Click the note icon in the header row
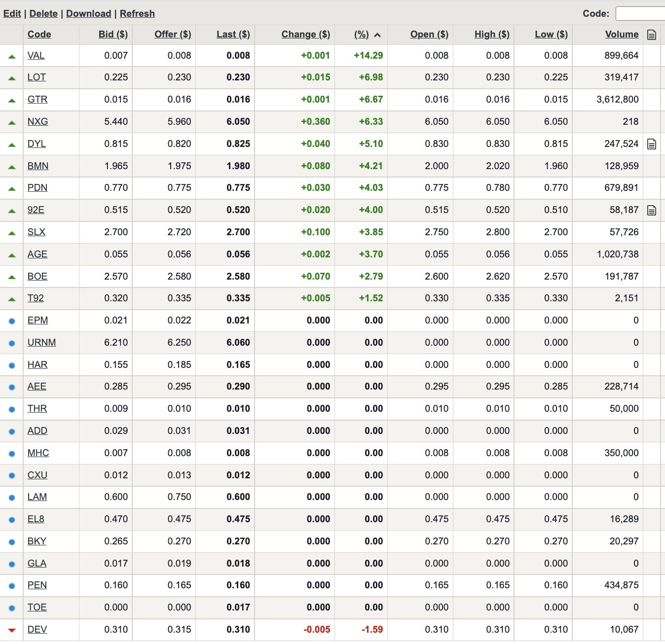The height and width of the screenshot is (644, 665). click(652, 34)
